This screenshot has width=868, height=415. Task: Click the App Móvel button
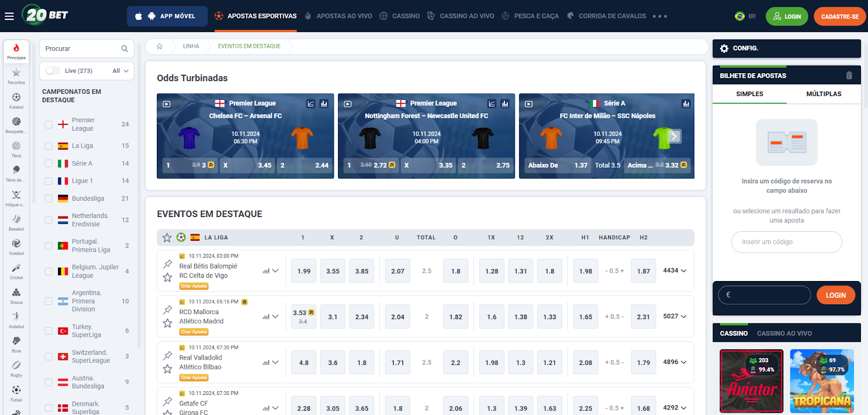(x=167, y=16)
